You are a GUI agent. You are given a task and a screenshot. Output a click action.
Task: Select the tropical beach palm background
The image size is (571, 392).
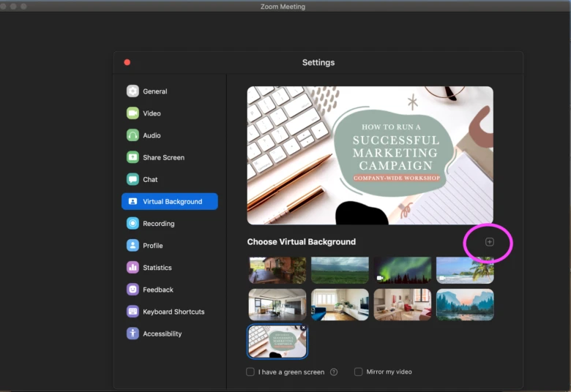pos(465,270)
